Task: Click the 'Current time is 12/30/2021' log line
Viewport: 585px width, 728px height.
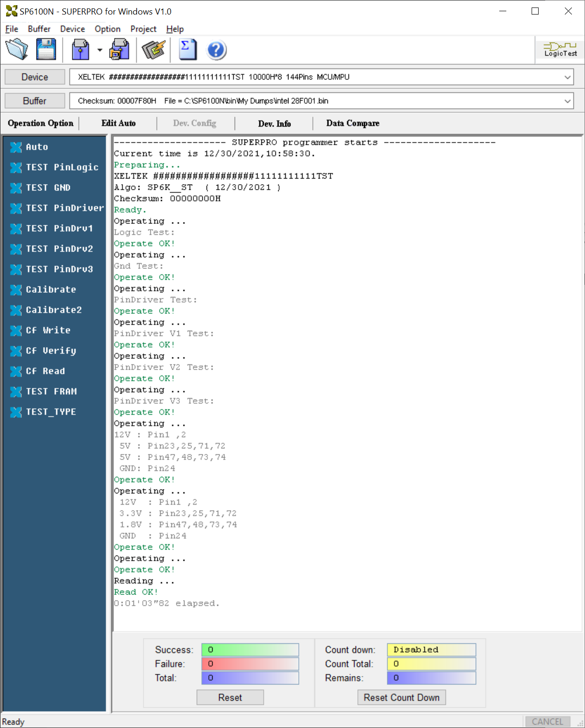Action: [215, 154]
